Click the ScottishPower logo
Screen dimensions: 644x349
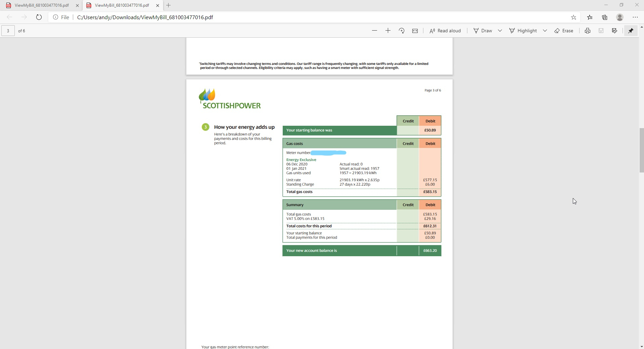coord(230,99)
